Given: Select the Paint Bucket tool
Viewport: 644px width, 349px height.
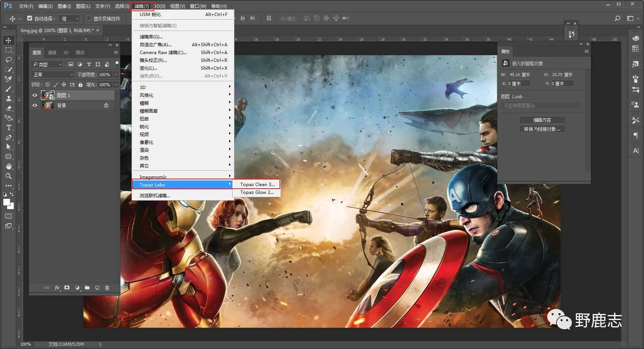Looking at the screenshot, I should tap(9, 118).
